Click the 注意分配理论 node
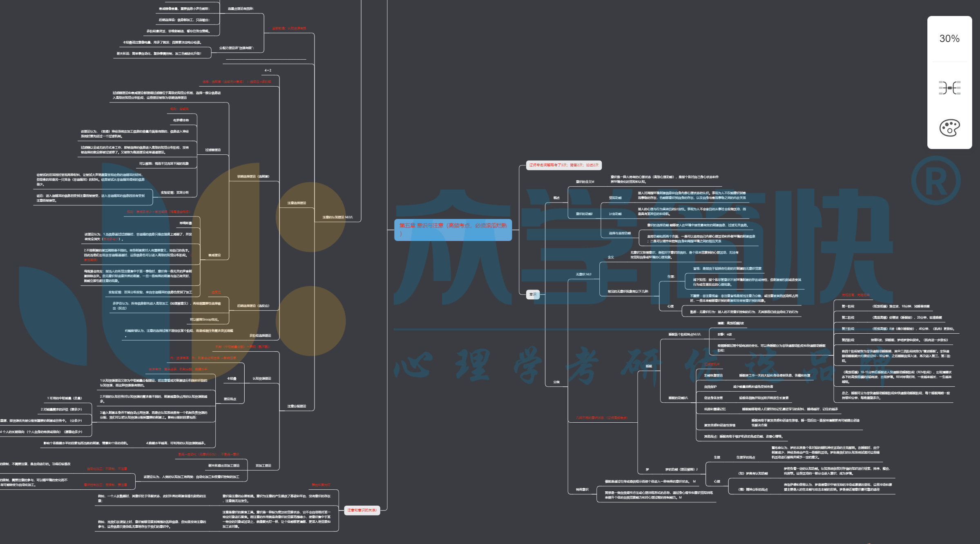The image size is (980, 544). (x=297, y=406)
